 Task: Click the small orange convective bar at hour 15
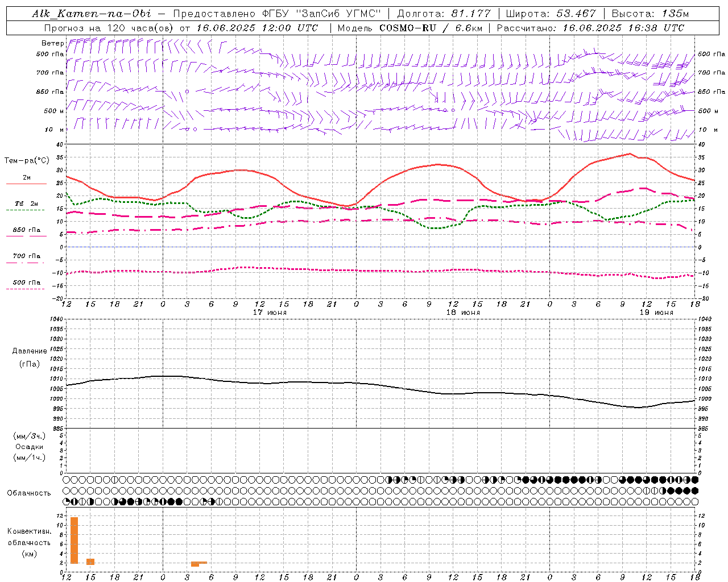point(90,562)
